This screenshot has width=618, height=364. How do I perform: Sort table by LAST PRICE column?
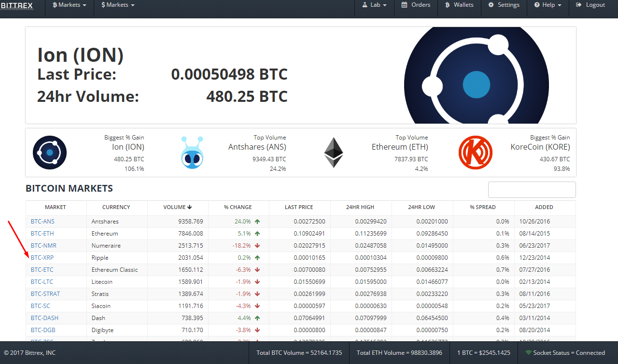click(x=299, y=207)
